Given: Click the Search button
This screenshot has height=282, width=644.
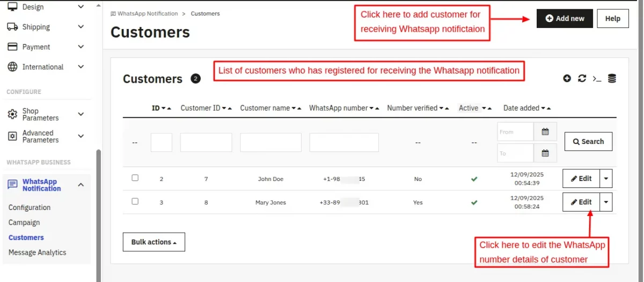Looking at the screenshot, I should click(588, 142).
